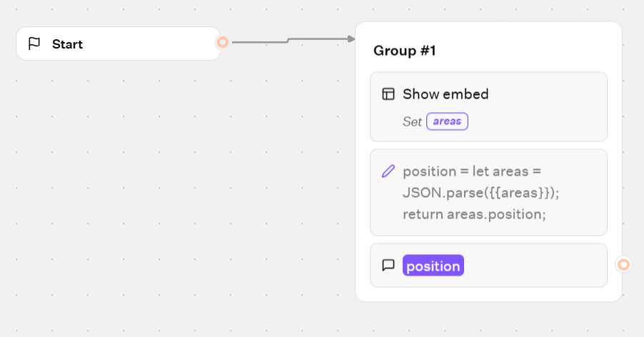Image resolution: width=644 pixels, height=337 pixels.
Task: Open the position set variable block
Action: [x=488, y=193]
